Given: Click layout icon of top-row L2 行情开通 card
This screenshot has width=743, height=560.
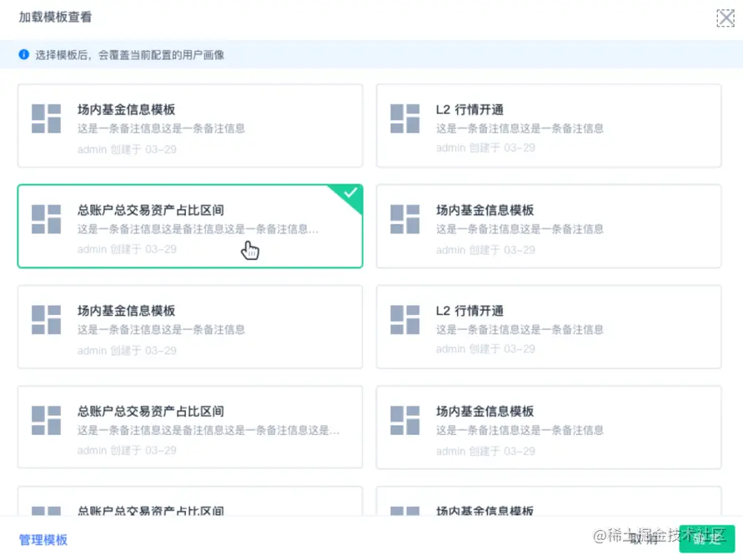Looking at the screenshot, I should 404,118.
